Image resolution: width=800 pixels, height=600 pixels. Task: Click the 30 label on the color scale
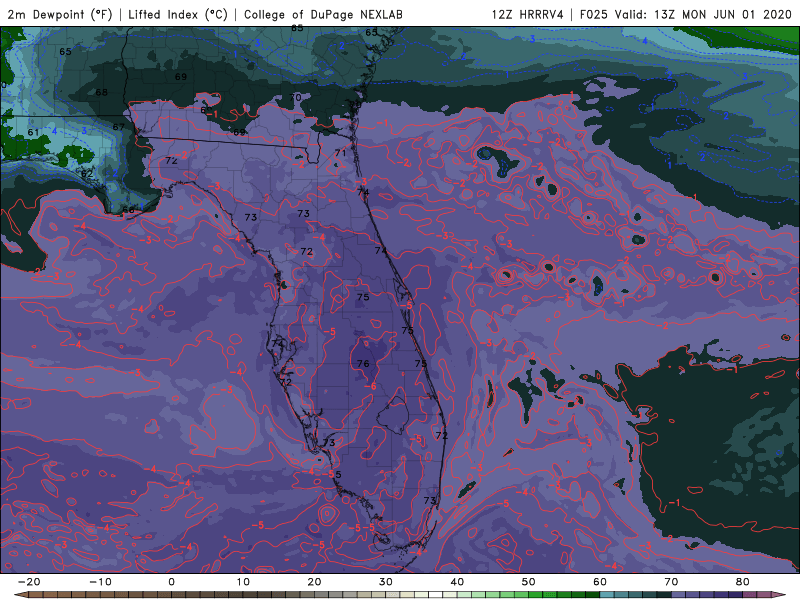click(x=386, y=582)
